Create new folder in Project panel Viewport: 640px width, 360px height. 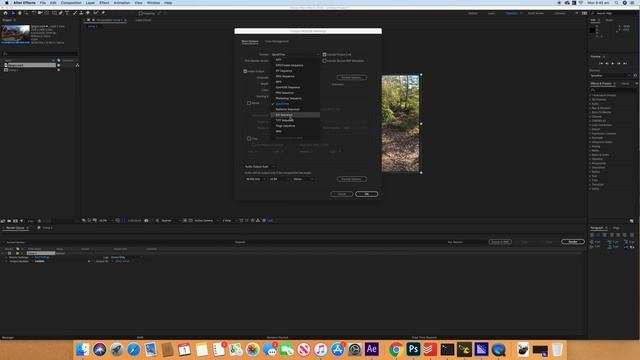coord(9,221)
